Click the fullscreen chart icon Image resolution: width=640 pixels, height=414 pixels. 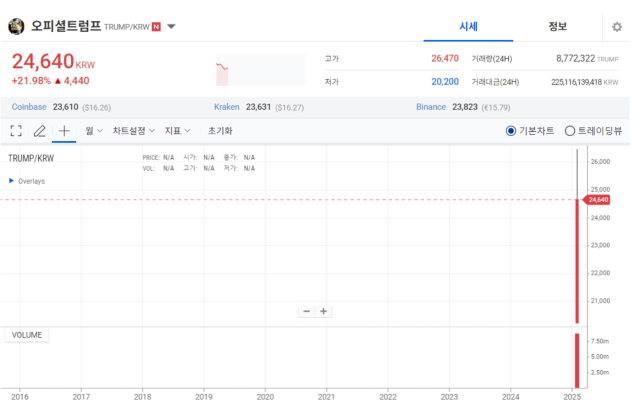[16, 130]
